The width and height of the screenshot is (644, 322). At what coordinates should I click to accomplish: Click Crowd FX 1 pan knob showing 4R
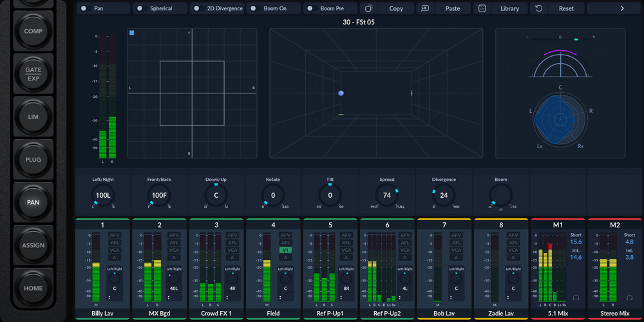tap(232, 278)
